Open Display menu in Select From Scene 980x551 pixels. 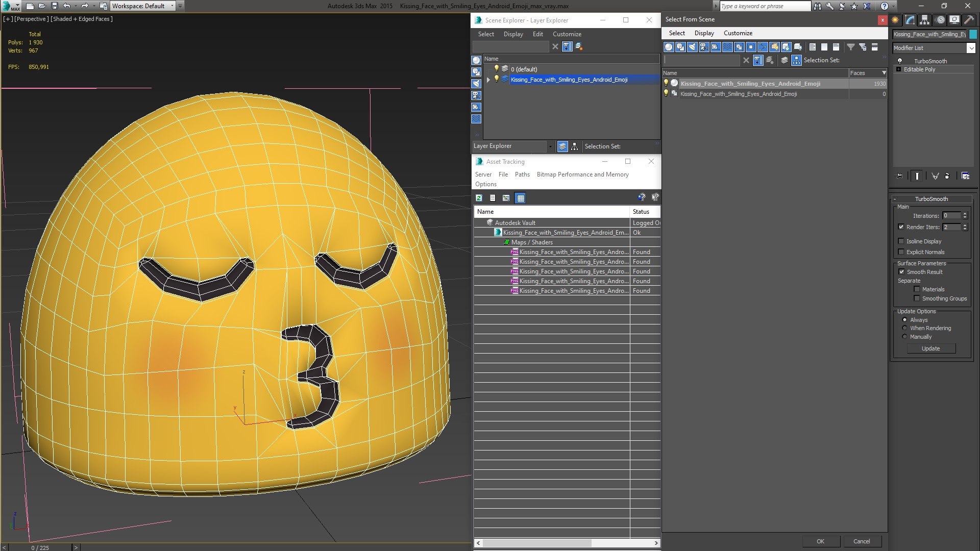(x=704, y=33)
